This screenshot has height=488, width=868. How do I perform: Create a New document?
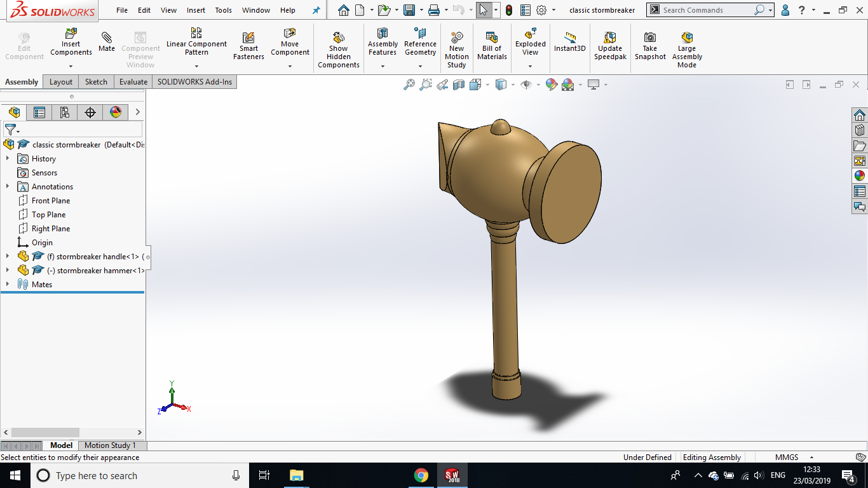click(360, 10)
